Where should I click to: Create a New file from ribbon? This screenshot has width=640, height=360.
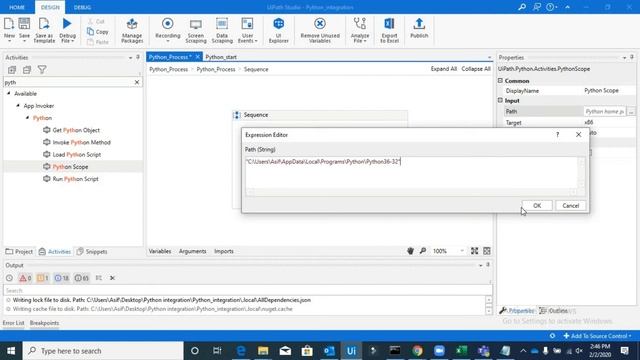[x=9, y=30]
